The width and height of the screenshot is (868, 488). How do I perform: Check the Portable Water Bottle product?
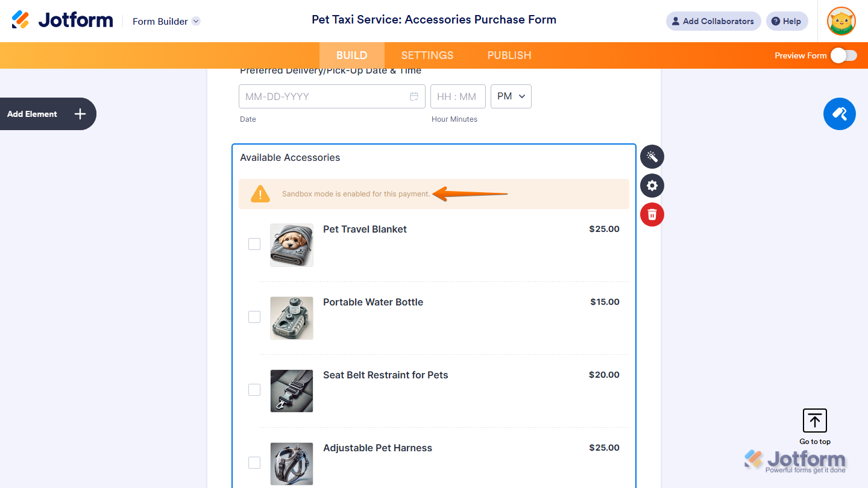[x=254, y=316]
